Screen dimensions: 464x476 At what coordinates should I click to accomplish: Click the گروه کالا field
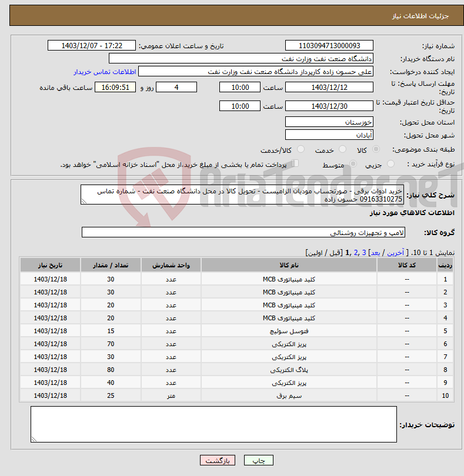243,232
